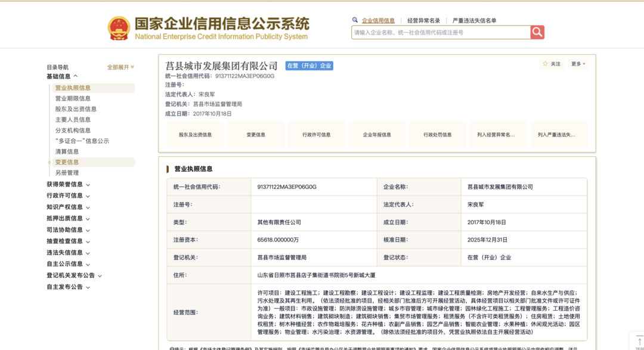The height and width of the screenshot is (350, 644).
Task: Click the 登记状态 value in table
Action: (489, 258)
